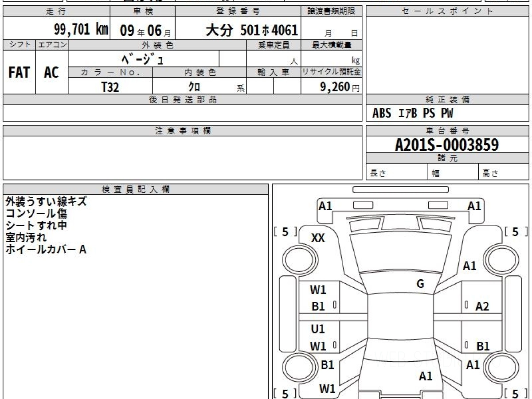Select the note ホイールカバー A

pos(46,250)
